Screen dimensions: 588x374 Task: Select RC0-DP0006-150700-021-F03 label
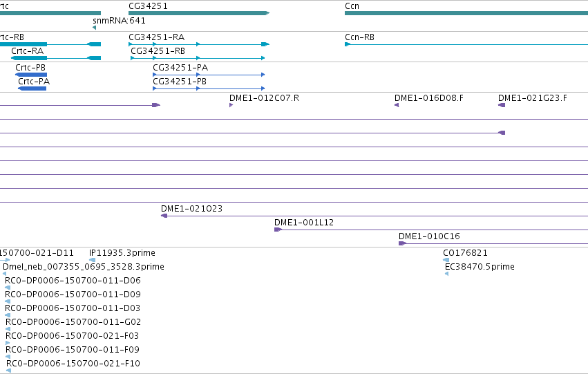click(x=72, y=336)
